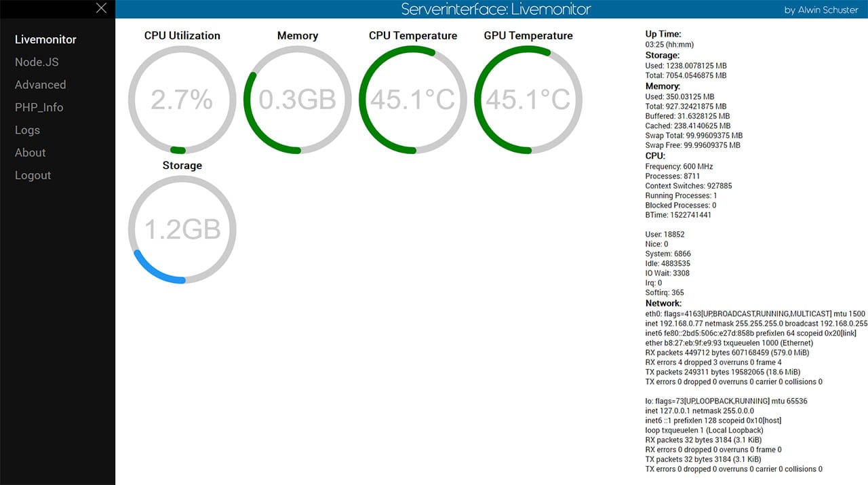868x485 pixels.
Task: Click the 'Cached: 238.4140625 MB' line
Action: 688,125
